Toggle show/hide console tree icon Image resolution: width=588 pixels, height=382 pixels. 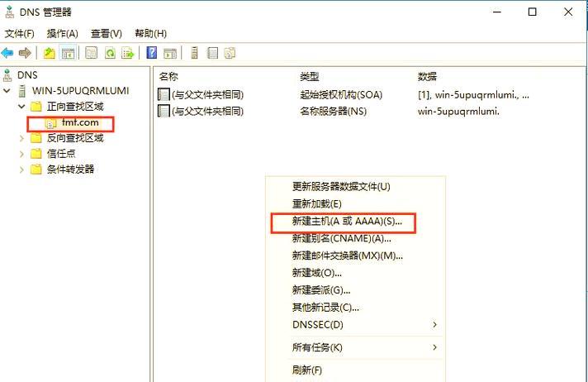tap(68, 53)
